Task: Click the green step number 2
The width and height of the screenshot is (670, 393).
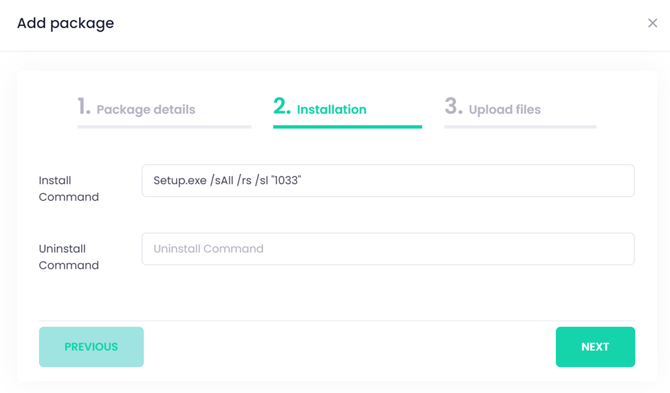Action: click(282, 106)
